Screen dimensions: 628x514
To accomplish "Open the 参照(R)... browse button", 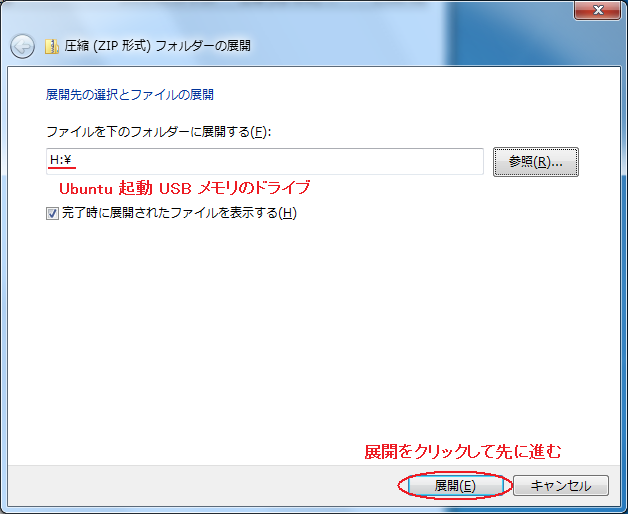I will pyautogui.click(x=535, y=162).
